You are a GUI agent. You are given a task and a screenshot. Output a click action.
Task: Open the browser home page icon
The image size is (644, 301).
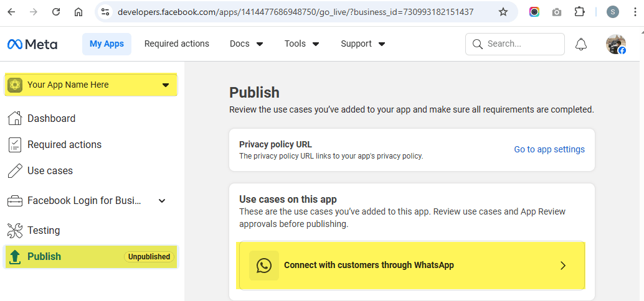[78, 12]
